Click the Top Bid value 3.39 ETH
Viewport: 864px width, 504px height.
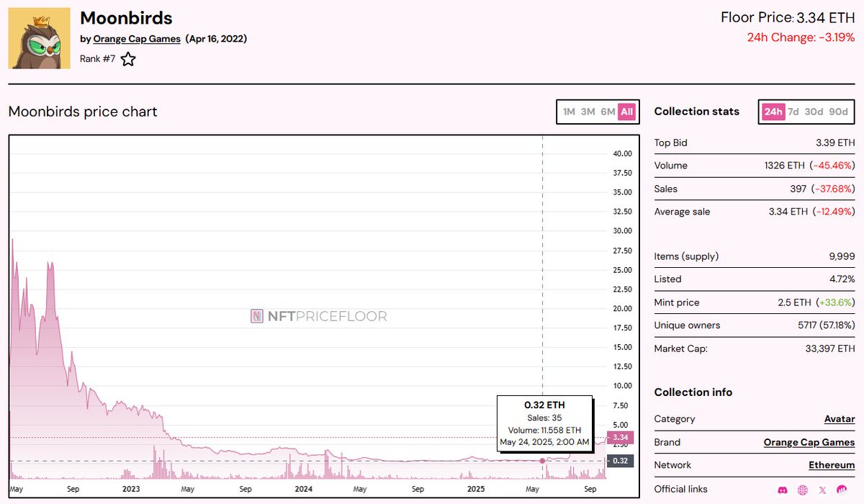(x=836, y=143)
